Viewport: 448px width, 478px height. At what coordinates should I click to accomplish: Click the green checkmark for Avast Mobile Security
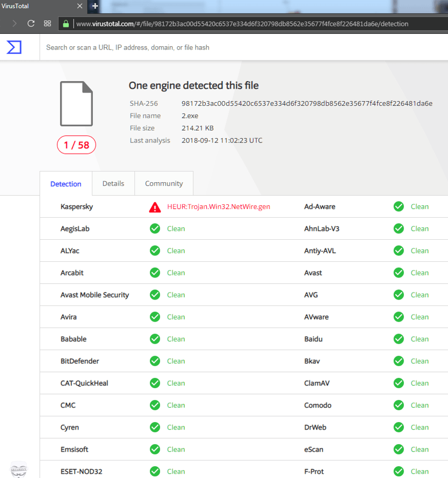click(x=155, y=295)
